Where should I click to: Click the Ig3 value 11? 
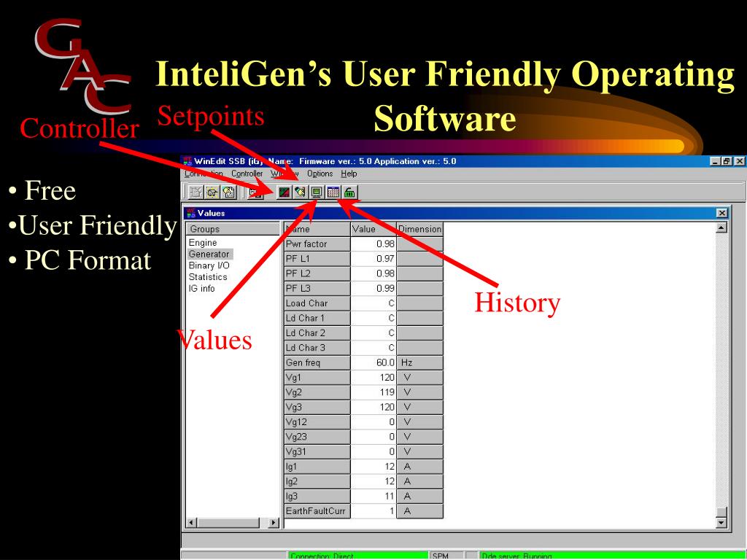(373, 496)
